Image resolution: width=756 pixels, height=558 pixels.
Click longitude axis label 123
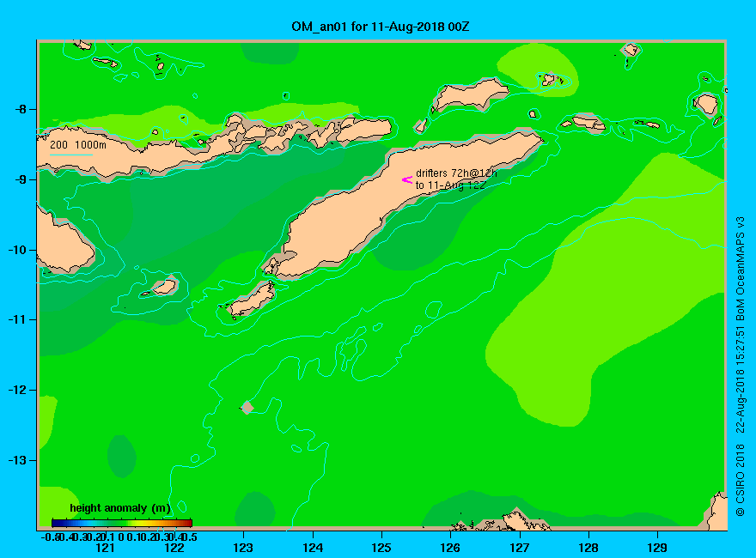pos(243,548)
